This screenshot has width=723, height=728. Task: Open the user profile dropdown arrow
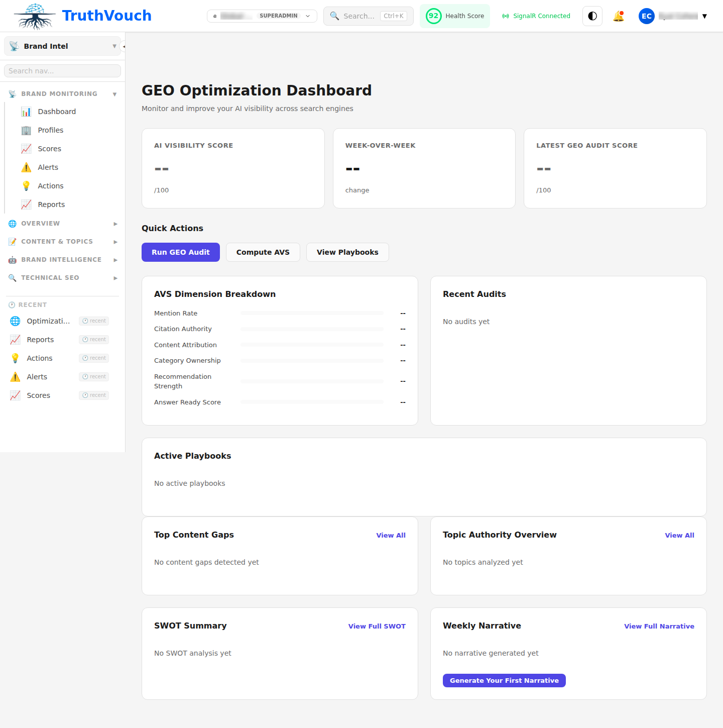tap(705, 16)
